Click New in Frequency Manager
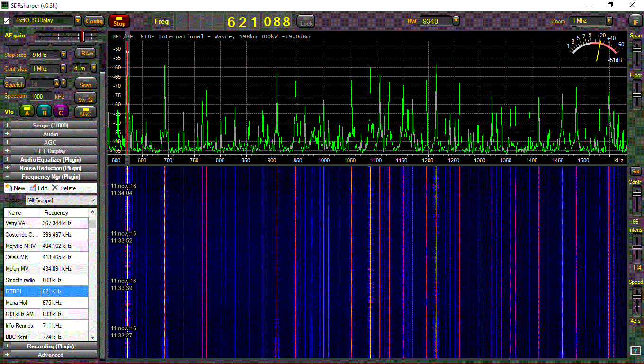 click(15, 188)
